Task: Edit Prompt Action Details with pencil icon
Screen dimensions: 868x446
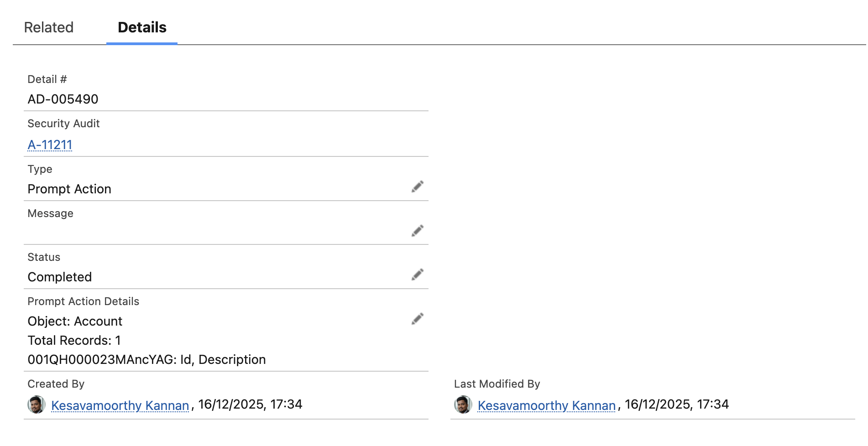Action: [x=417, y=319]
